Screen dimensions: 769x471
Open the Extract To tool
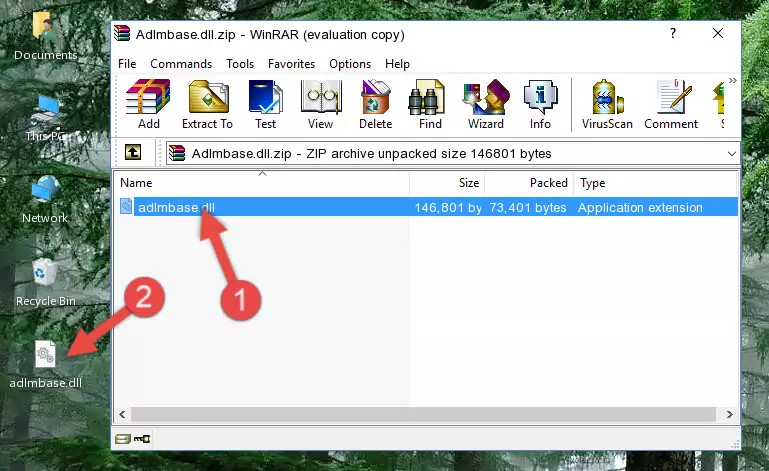pos(207,104)
